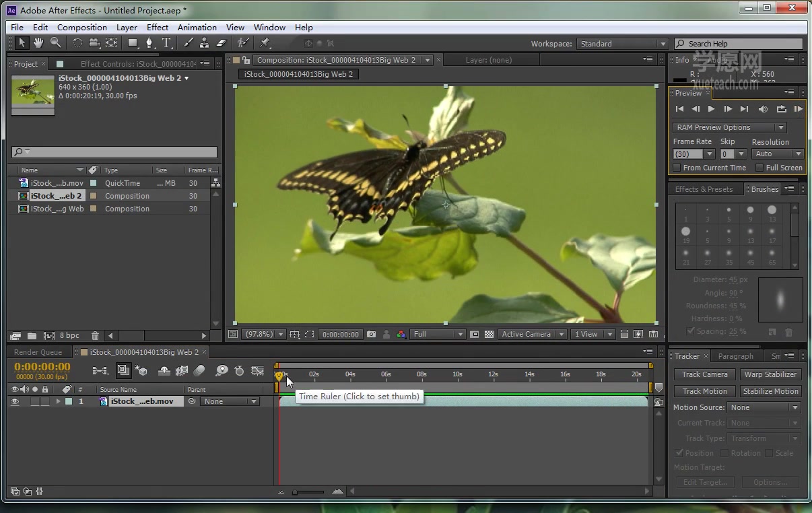
Task: Expand layer 1 properties triangle
Action: pyautogui.click(x=58, y=401)
